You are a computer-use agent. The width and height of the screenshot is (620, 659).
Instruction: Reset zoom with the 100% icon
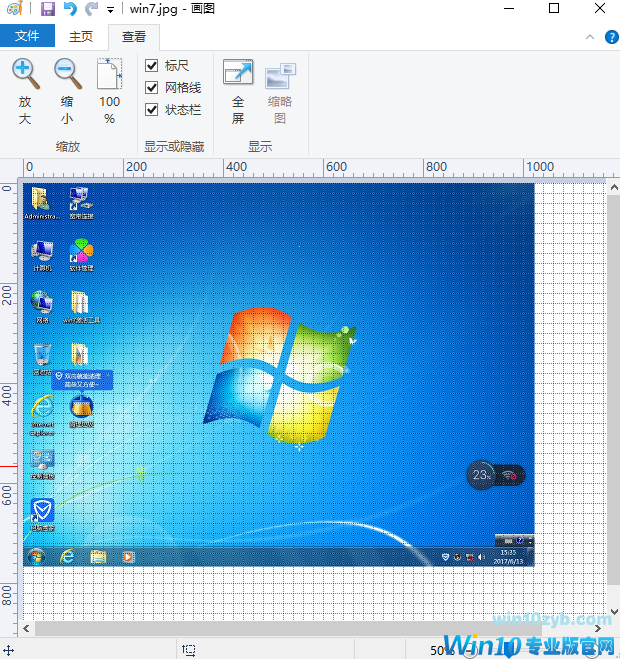click(109, 75)
